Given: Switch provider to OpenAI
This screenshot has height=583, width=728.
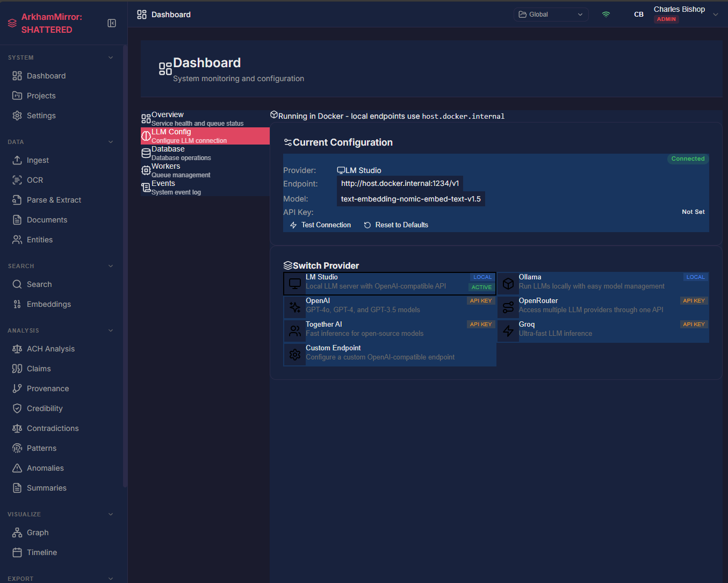Looking at the screenshot, I should pyautogui.click(x=390, y=307).
